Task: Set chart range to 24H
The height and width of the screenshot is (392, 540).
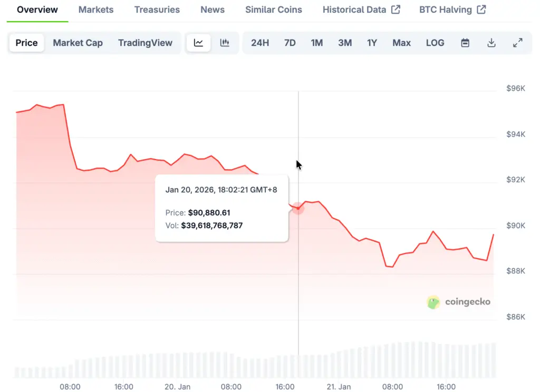Action: [260, 43]
